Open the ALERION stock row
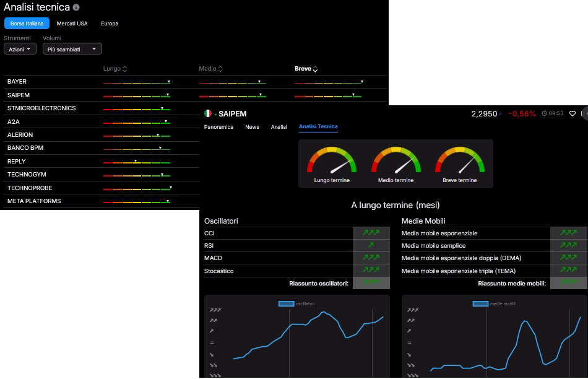 102,135
